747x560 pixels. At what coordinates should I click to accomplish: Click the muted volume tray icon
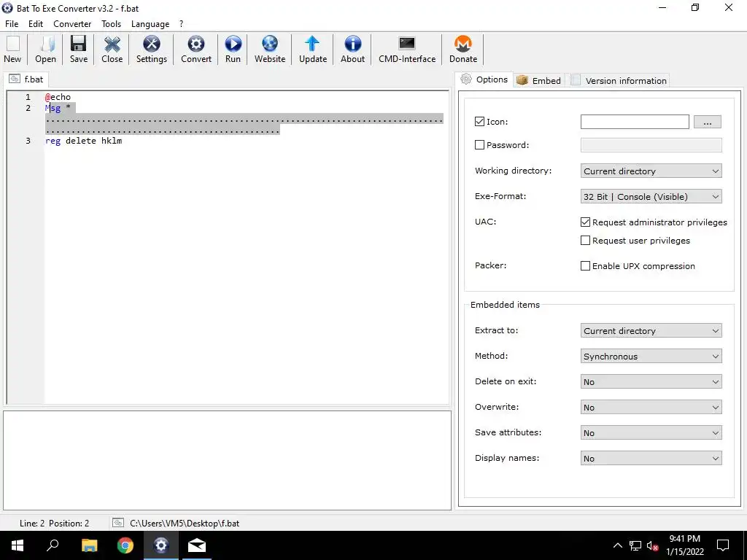point(652,545)
